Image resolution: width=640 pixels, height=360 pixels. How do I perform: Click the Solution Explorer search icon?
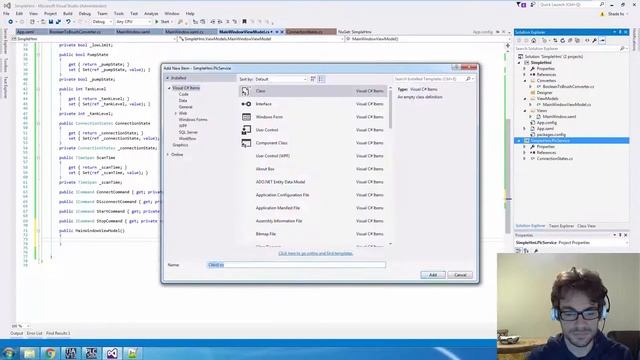click(622, 49)
